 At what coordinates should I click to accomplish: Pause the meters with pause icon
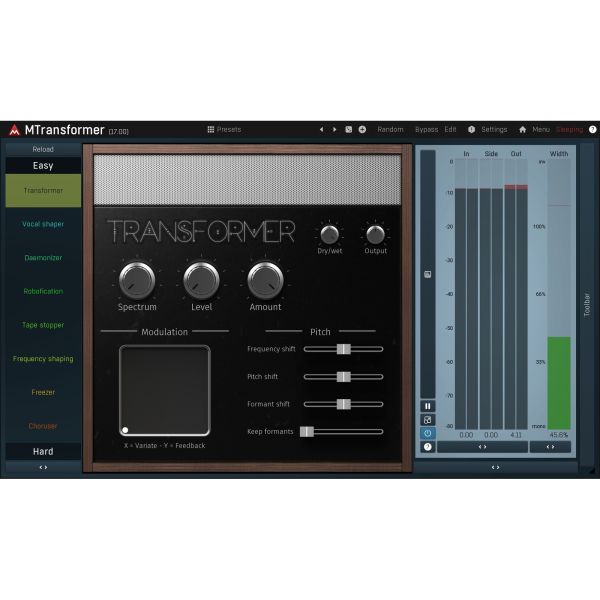point(428,406)
